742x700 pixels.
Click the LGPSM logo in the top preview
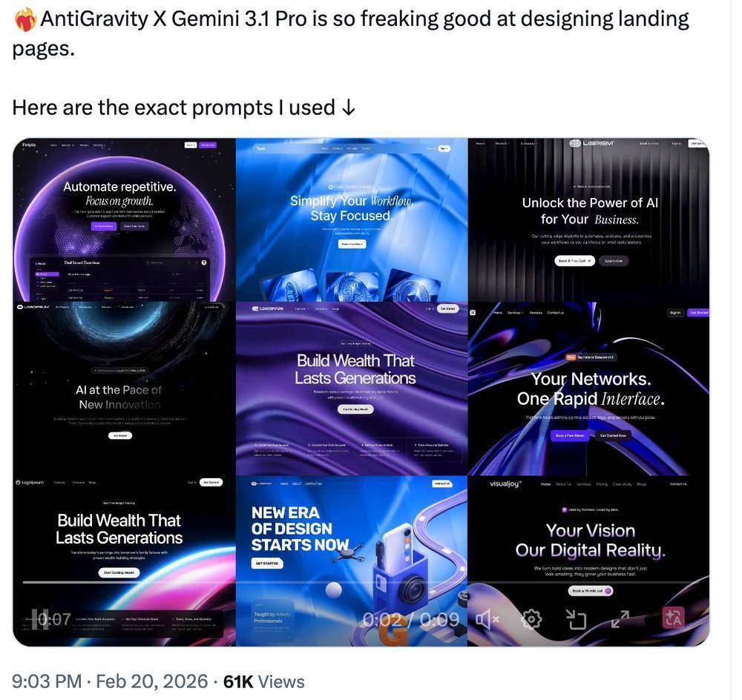(x=591, y=143)
